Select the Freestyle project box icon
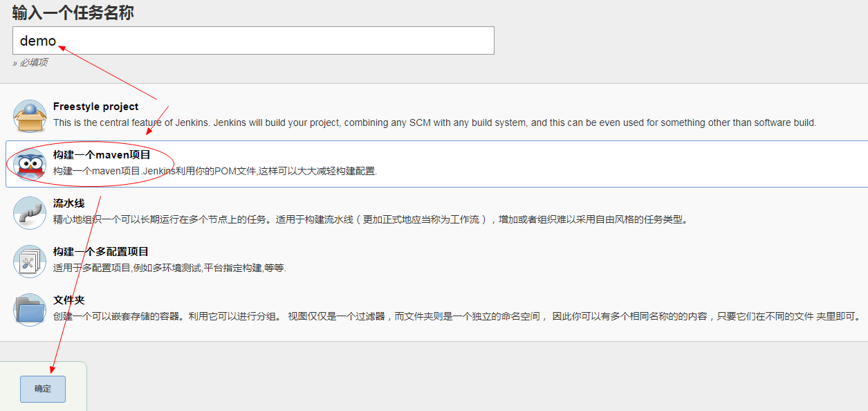Image resolution: width=868 pixels, height=411 pixels. 30,116
